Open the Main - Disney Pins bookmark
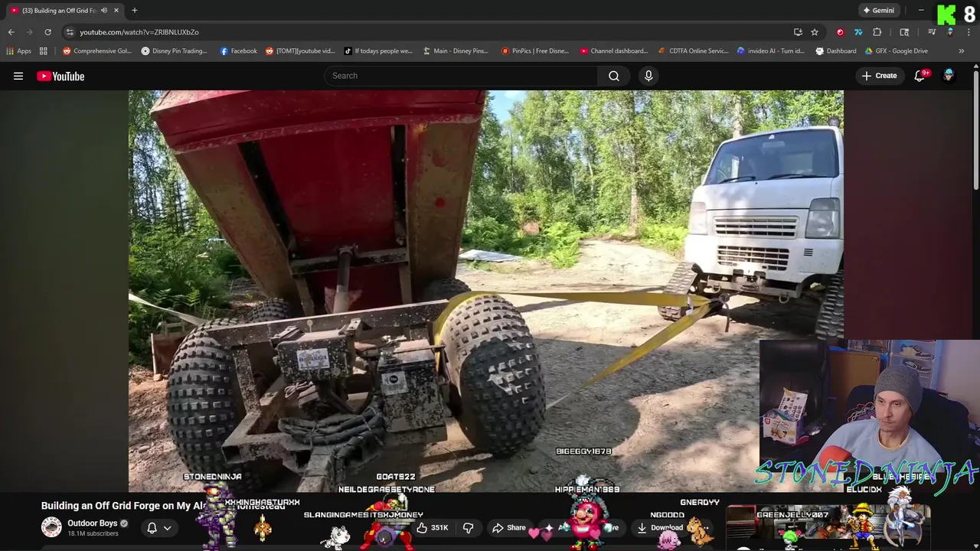This screenshot has height=551, width=980. (456, 51)
